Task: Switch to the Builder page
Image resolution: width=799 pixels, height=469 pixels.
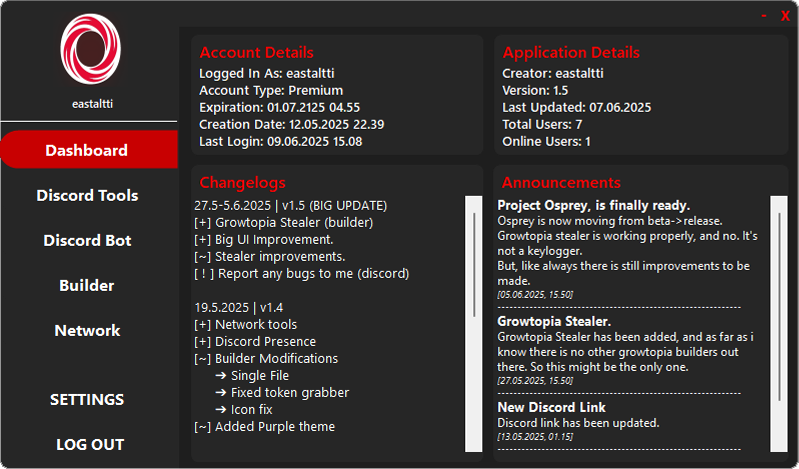Action: pyautogui.click(x=87, y=285)
